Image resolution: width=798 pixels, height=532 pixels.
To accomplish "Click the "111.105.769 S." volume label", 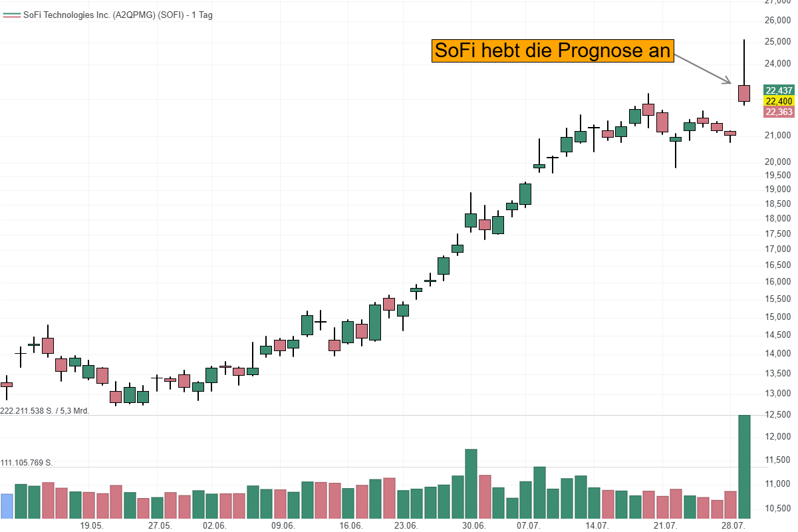I will pos(27,463).
